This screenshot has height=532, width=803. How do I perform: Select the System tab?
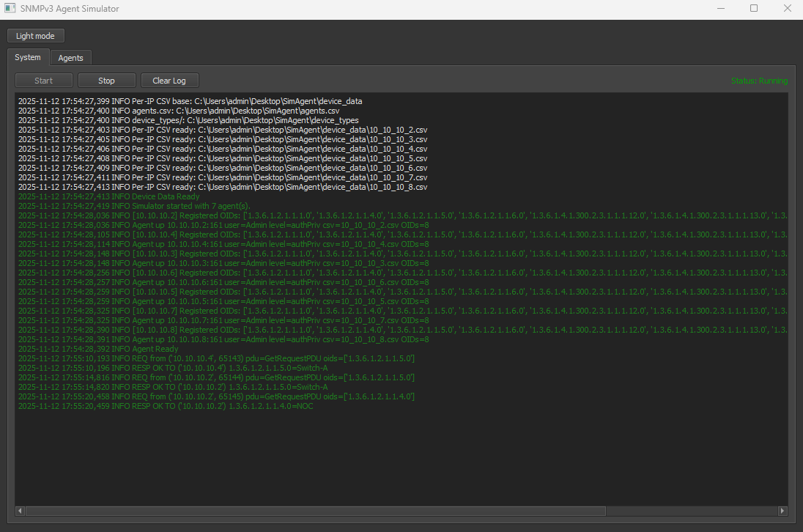(28, 57)
